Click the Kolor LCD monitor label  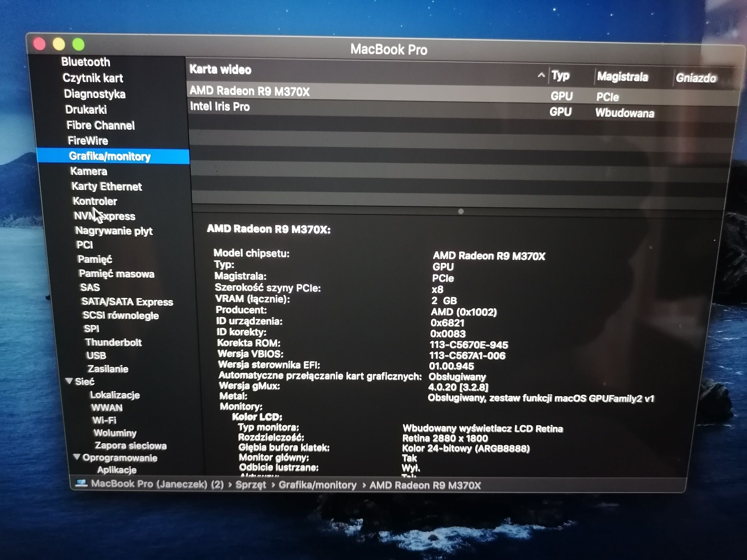257,417
